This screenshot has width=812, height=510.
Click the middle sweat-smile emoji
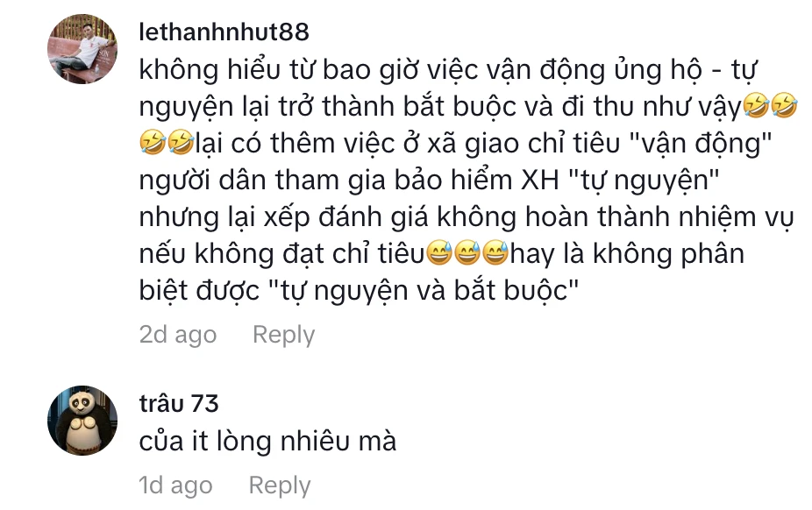click(x=467, y=253)
